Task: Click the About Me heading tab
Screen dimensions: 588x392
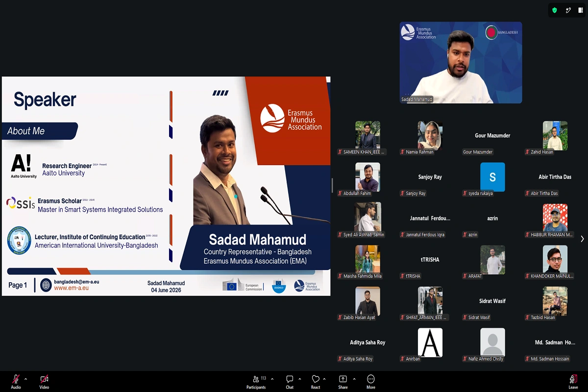Action: click(39, 131)
